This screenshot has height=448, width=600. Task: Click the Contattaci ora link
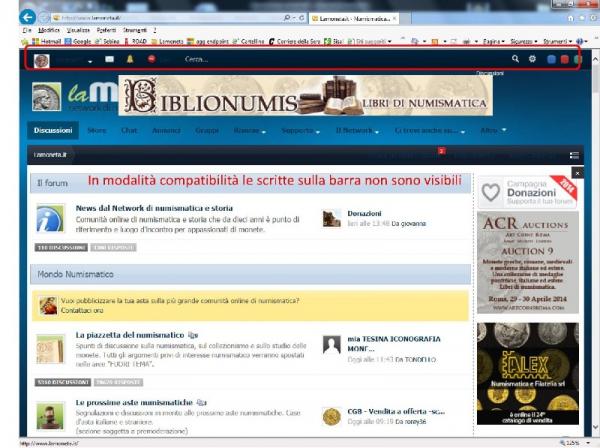82,310
